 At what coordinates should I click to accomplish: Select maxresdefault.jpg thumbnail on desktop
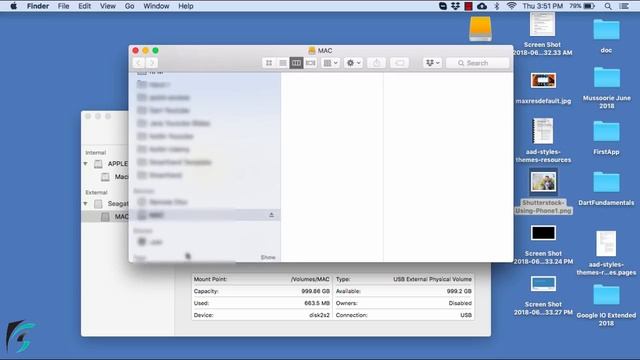pyautogui.click(x=543, y=80)
